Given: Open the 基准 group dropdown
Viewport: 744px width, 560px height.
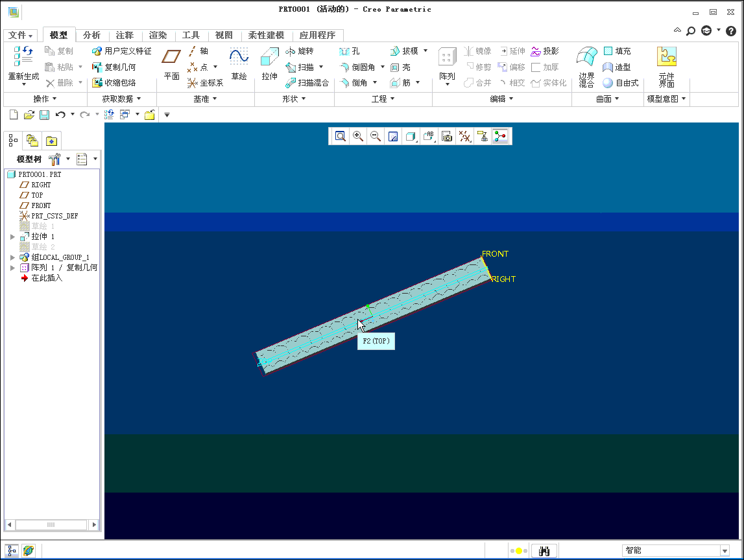Looking at the screenshot, I should pyautogui.click(x=206, y=99).
